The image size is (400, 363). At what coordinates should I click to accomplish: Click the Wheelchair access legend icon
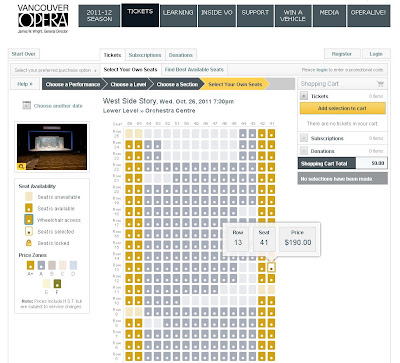pyautogui.click(x=29, y=219)
